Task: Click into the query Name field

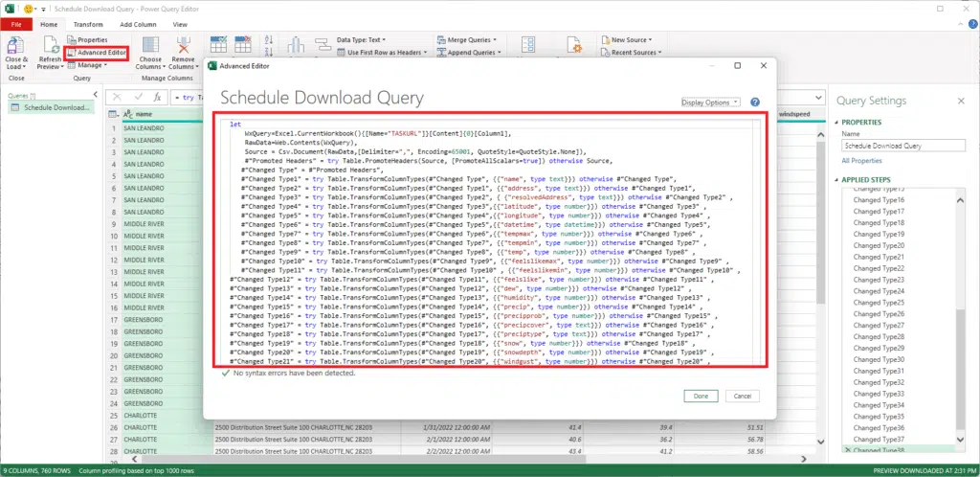Action: [904, 147]
